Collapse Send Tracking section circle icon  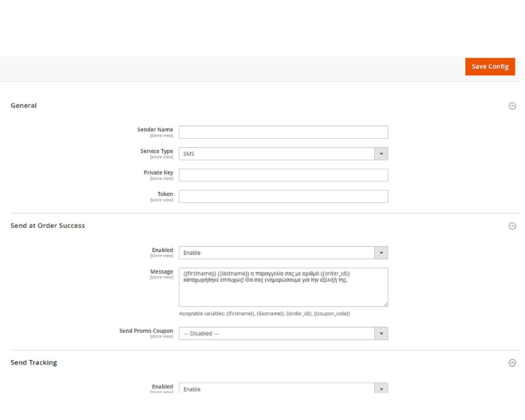[512, 363]
